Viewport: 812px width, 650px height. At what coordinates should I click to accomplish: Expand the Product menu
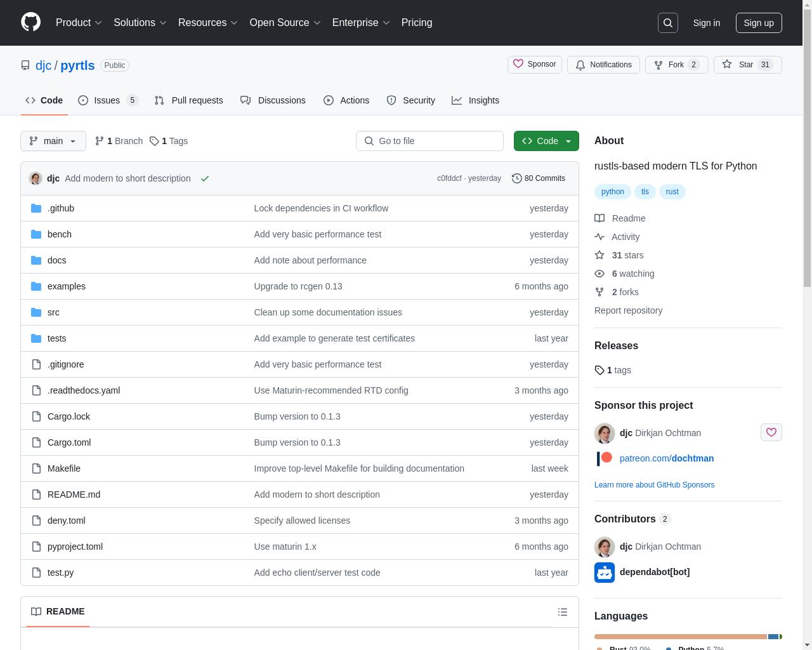[x=79, y=23]
